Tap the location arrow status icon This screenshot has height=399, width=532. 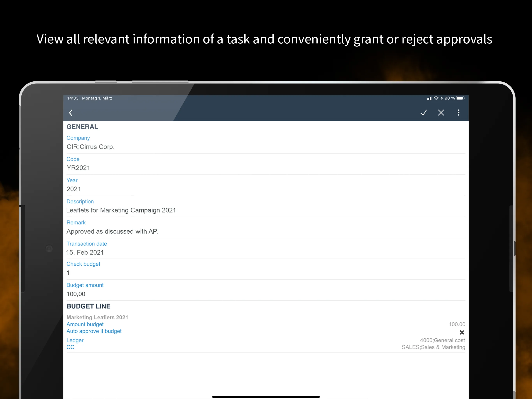tap(442, 98)
